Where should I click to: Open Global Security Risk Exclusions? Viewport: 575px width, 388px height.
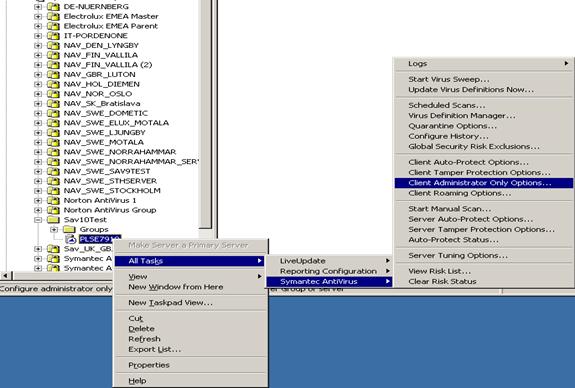484,146
